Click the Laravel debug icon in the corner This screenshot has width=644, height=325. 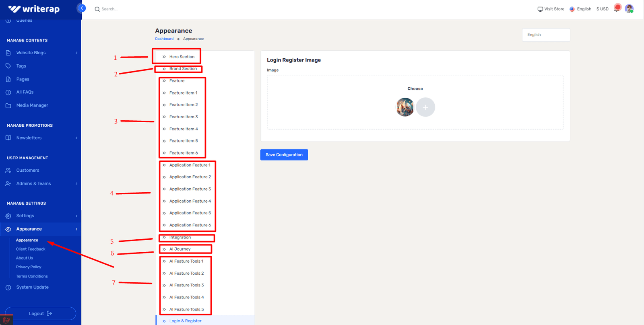click(6, 320)
